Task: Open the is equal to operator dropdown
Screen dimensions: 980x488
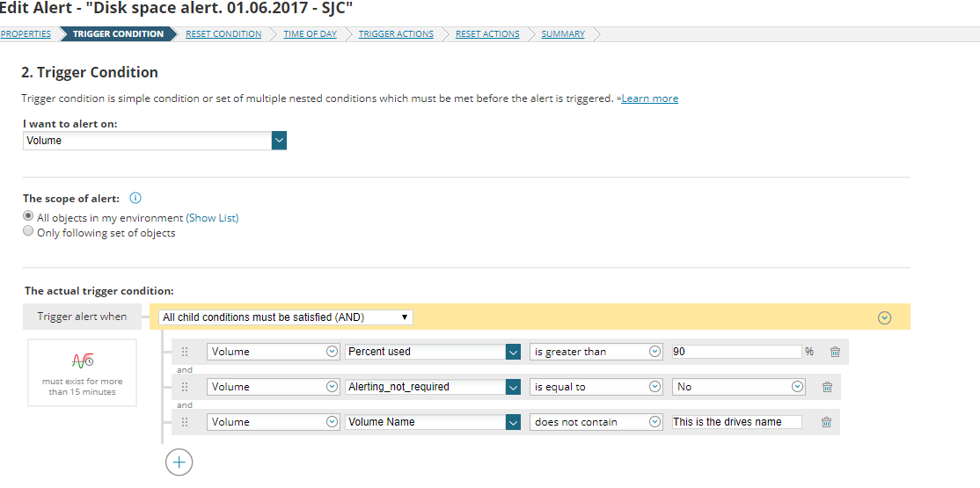Action: (x=596, y=387)
